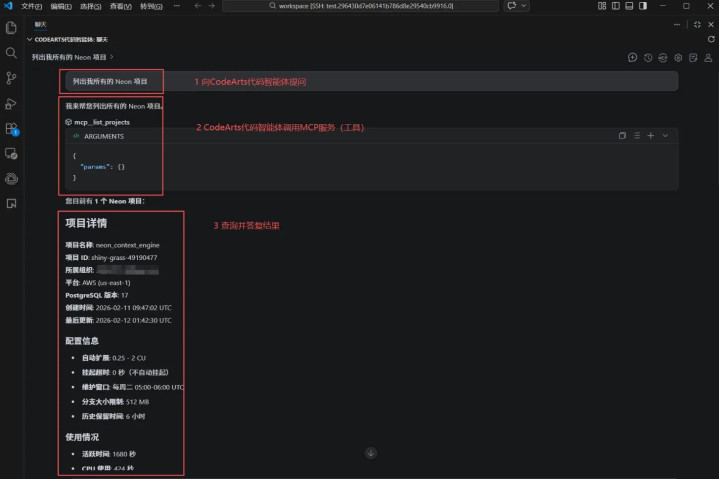719x479 pixels.
Task: Click the project name neon_context_engine
Action: tap(127, 245)
